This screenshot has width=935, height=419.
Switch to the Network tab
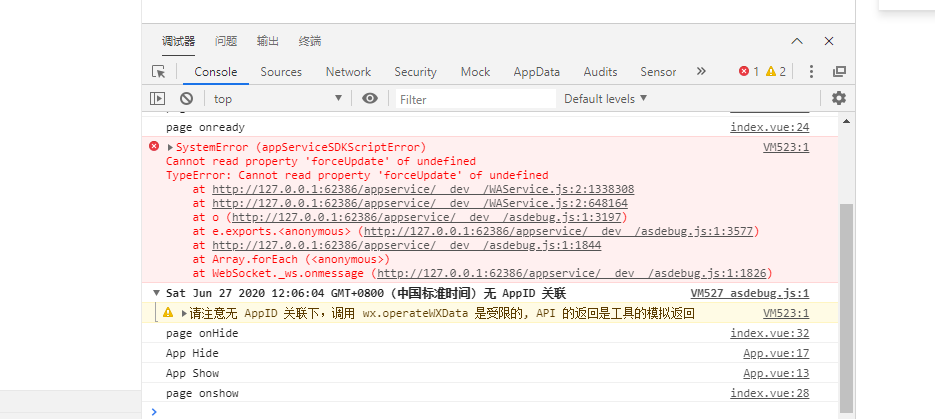(348, 72)
